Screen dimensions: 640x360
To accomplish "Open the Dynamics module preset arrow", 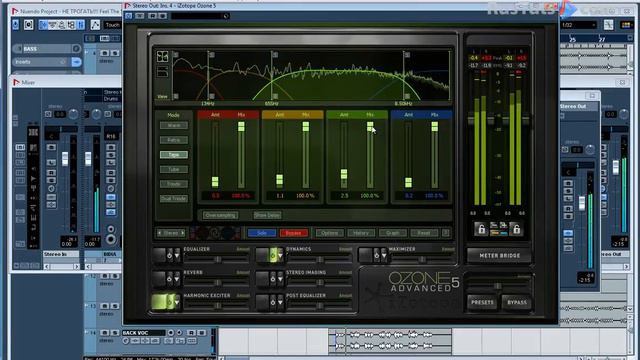I will [x=280, y=256].
